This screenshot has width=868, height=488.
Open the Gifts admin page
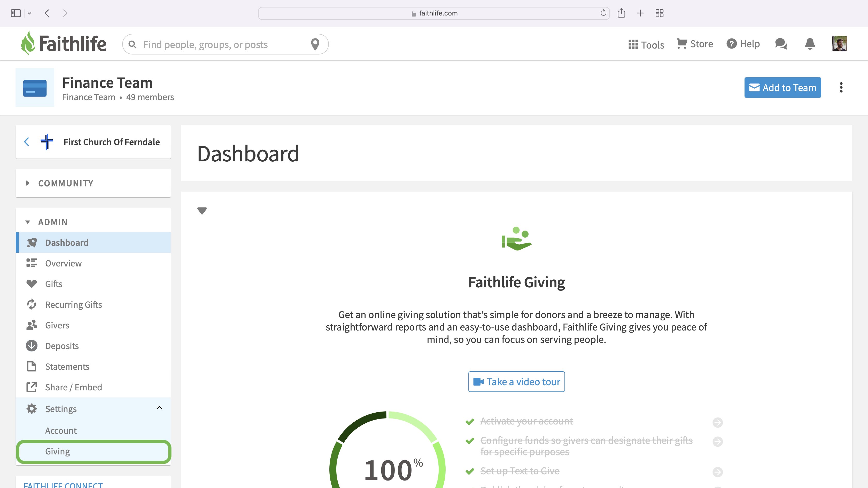(x=93, y=284)
